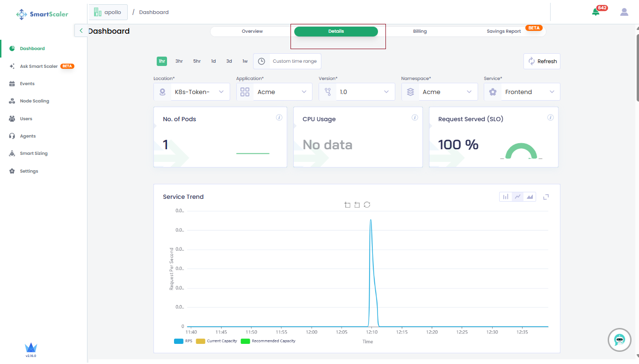
Task: Toggle Recommended Capacity legend swatch
Action: pyautogui.click(x=245, y=341)
